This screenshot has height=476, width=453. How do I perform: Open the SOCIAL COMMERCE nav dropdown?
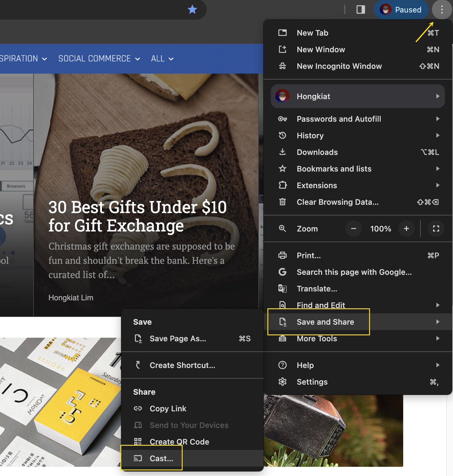(x=99, y=59)
